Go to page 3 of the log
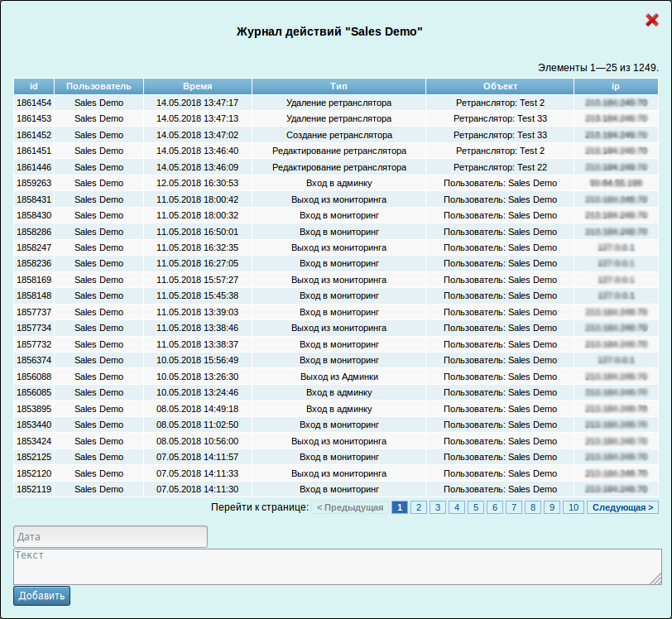 click(x=438, y=507)
